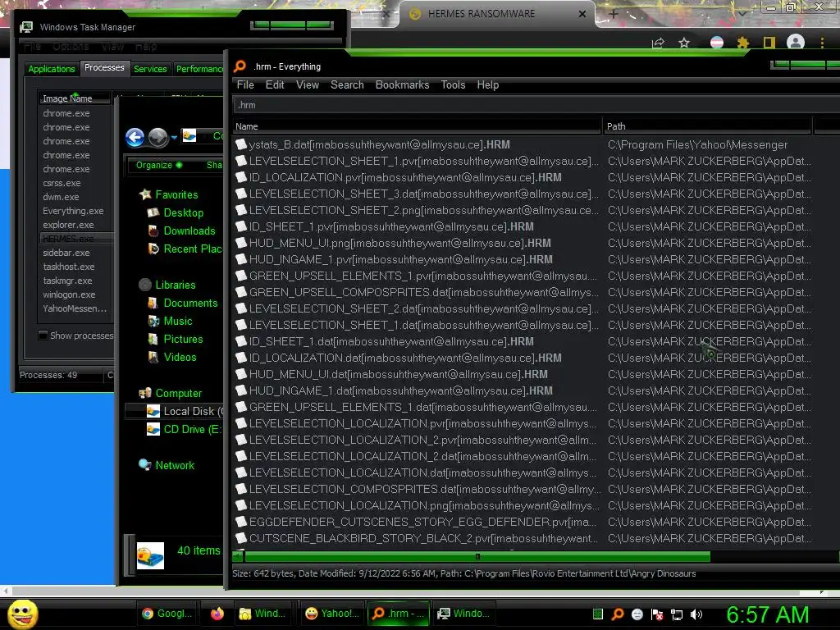Open the View menu in Everything
The height and width of the screenshot is (630, 840).
pos(308,84)
